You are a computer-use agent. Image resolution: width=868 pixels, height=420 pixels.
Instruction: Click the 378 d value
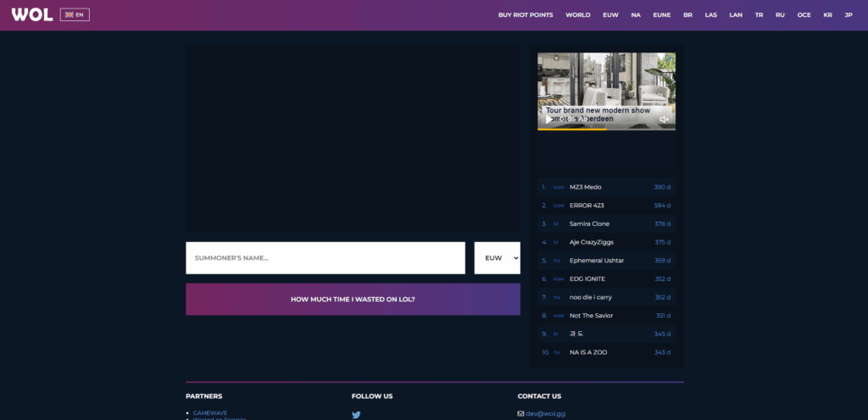coord(662,224)
